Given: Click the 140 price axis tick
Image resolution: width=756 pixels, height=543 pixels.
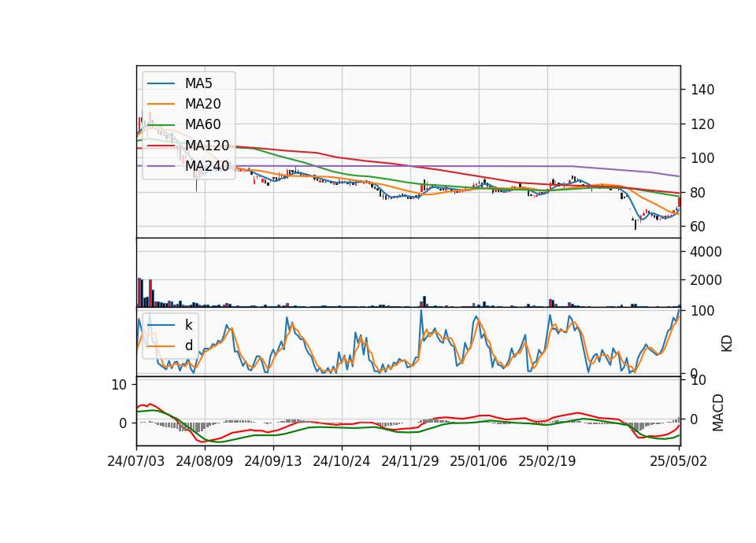Looking at the screenshot, I should (x=702, y=90).
